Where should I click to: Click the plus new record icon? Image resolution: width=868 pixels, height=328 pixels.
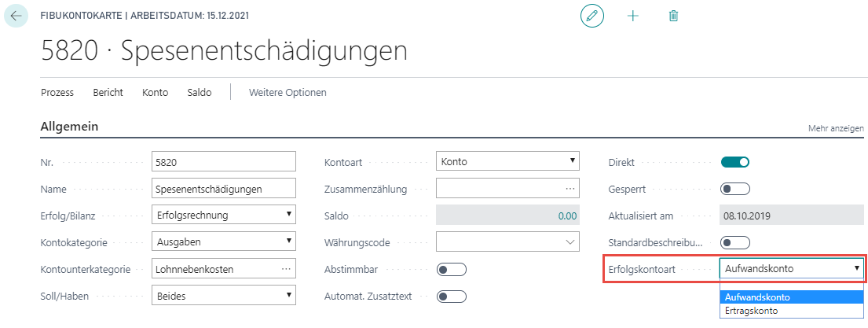tap(632, 16)
